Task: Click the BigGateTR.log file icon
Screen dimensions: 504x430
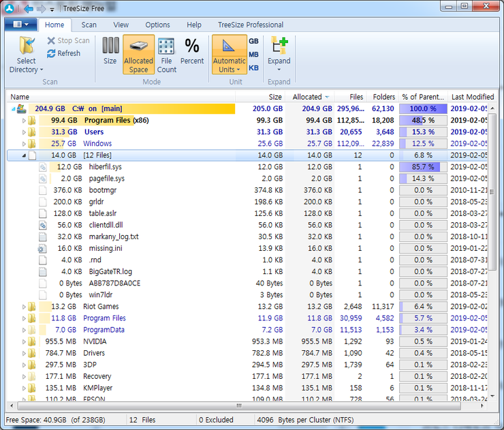Action: click(x=43, y=272)
